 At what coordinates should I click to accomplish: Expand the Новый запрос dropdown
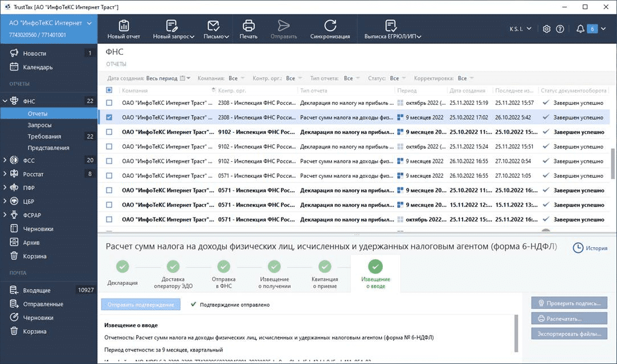click(x=173, y=36)
